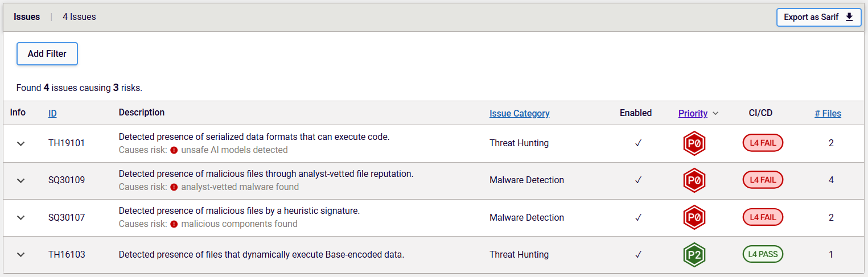The width and height of the screenshot is (868, 277).
Task: Click risk alert icon beside malicious components found
Action: (174, 224)
